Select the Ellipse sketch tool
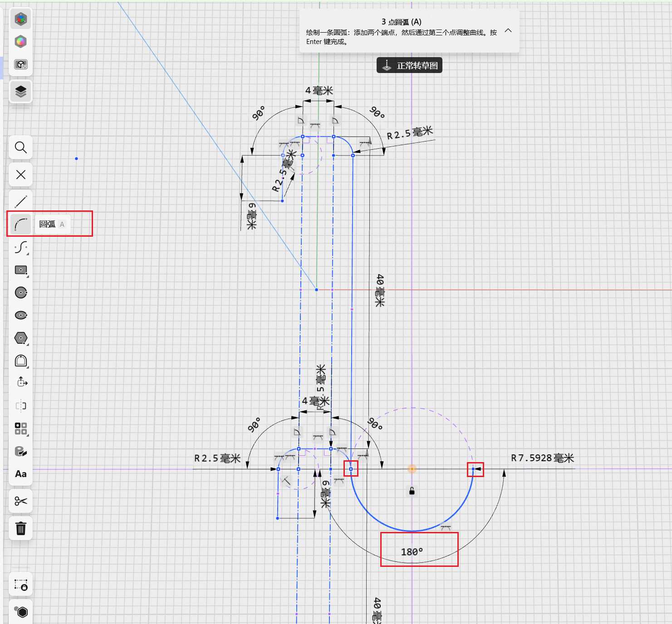The image size is (672, 624). (x=21, y=315)
